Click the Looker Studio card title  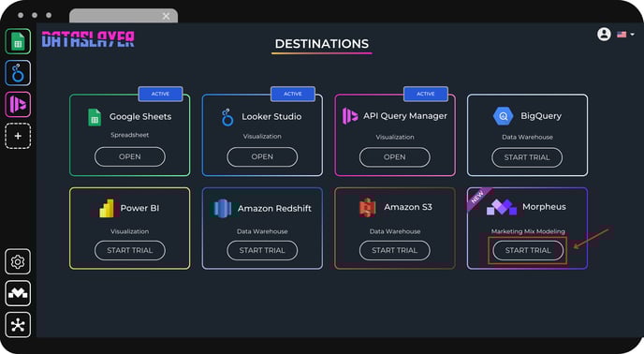tap(271, 117)
